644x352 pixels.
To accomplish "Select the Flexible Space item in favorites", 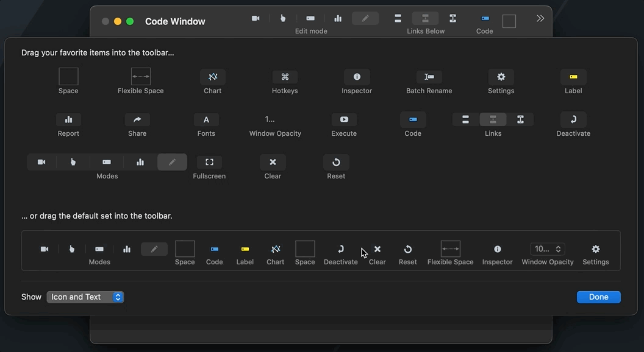I will pos(141,77).
